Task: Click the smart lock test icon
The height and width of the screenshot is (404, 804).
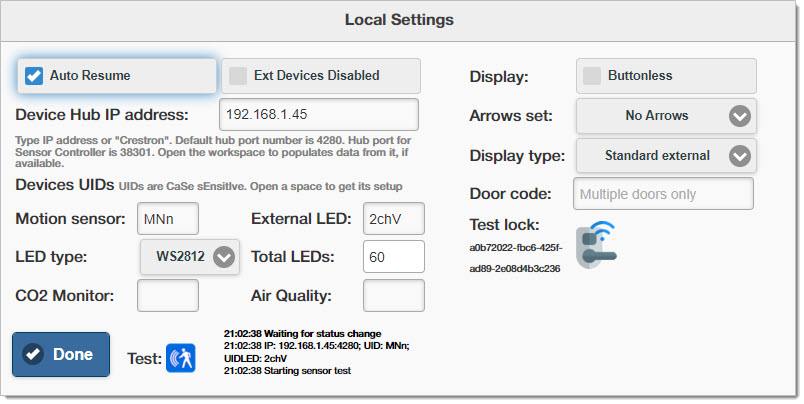Action: click(x=596, y=245)
